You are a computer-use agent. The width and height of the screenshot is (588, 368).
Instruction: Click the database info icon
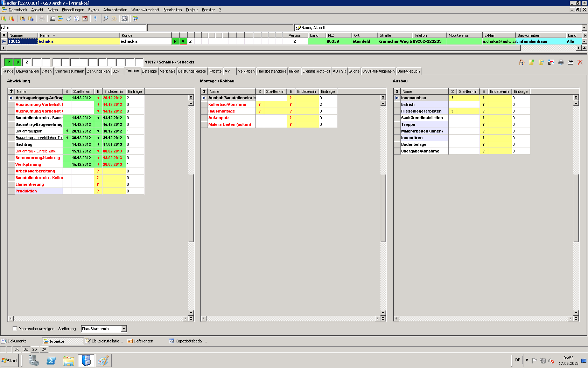point(31,19)
